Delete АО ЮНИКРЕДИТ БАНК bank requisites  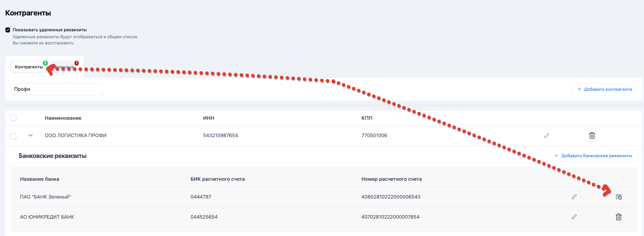click(x=619, y=217)
